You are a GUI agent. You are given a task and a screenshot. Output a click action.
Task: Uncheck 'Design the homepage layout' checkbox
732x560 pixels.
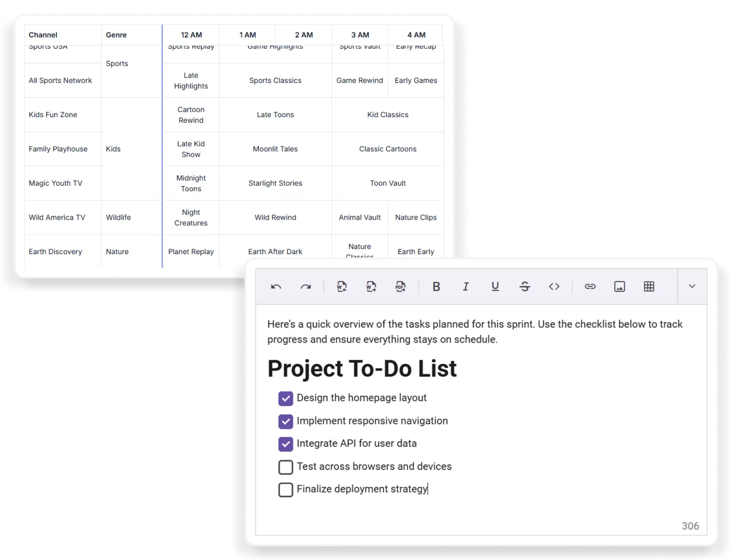pos(285,398)
